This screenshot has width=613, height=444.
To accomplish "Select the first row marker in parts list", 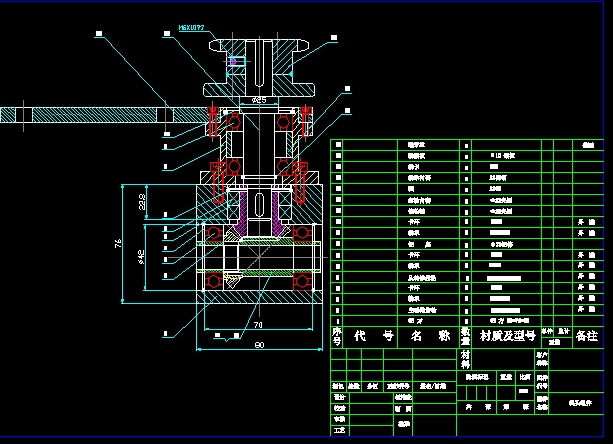I will pyautogui.click(x=338, y=145).
